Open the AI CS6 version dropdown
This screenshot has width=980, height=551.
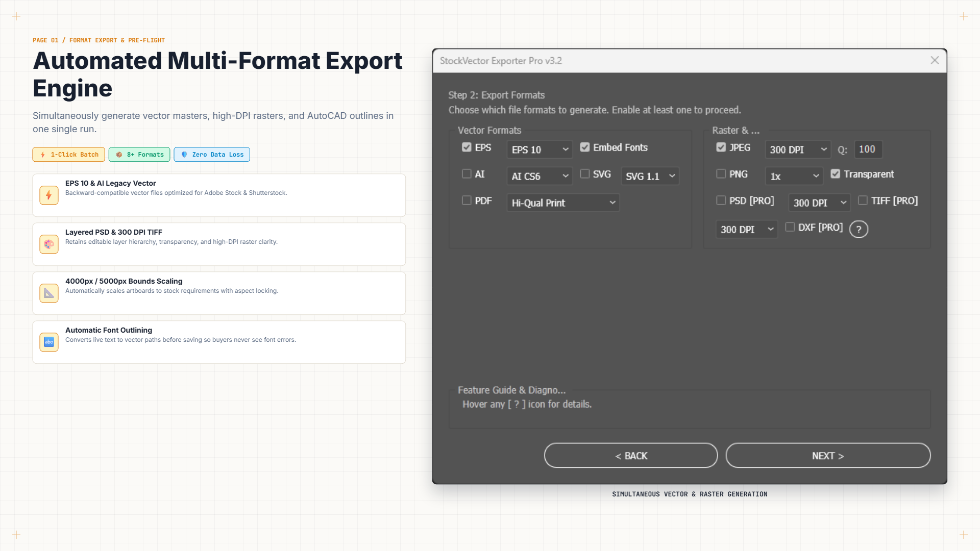click(x=540, y=176)
